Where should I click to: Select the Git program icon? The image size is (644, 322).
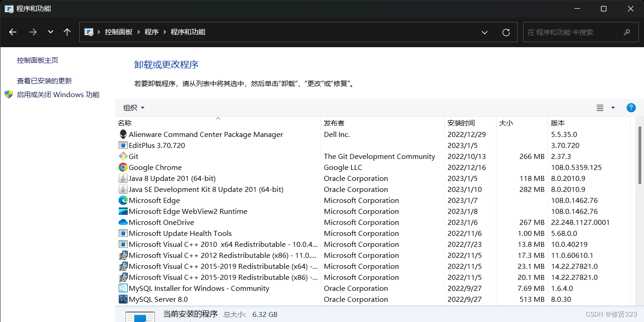[x=123, y=156]
